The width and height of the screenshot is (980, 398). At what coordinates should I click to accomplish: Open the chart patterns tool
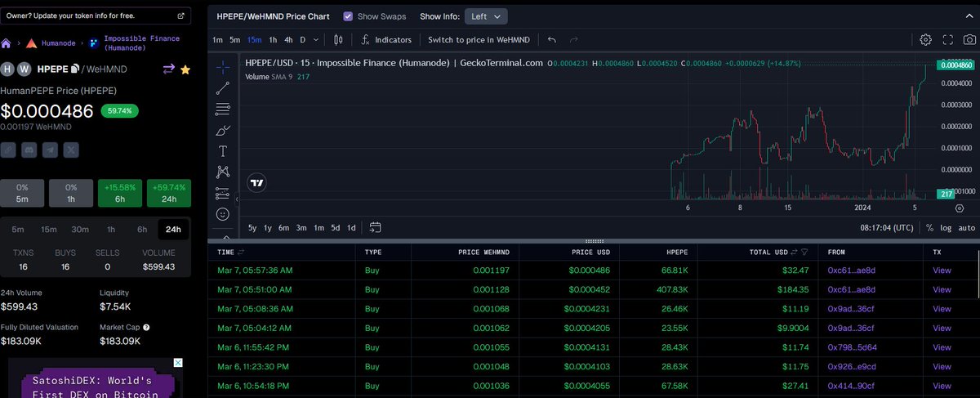(222, 172)
